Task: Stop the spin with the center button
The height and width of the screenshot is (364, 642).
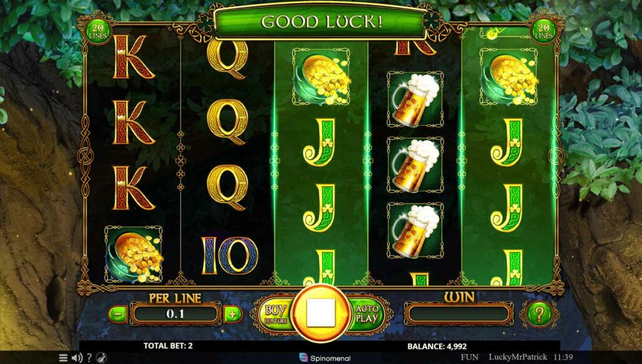Action: [x=320, y=313]
